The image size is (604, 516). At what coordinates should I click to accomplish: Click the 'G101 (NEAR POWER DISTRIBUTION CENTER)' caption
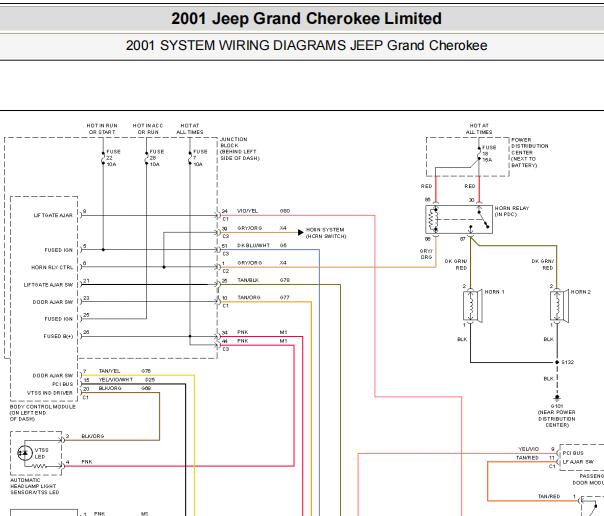(x=557, y=415)
